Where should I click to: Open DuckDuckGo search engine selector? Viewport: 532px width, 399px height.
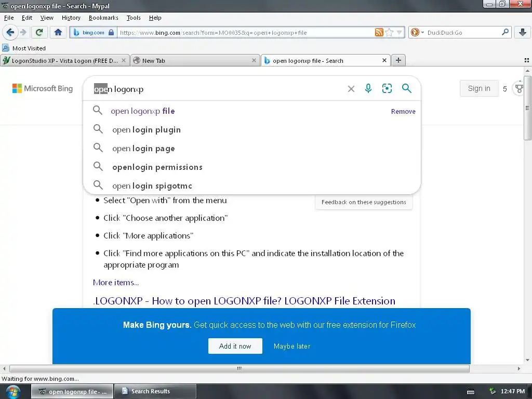coord(417,33)
